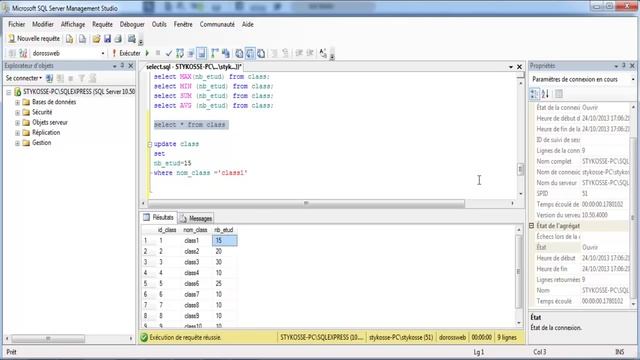640x360 pixels.
Task: Click the Specify Template Parameters icon
Action: coord(323,53)
